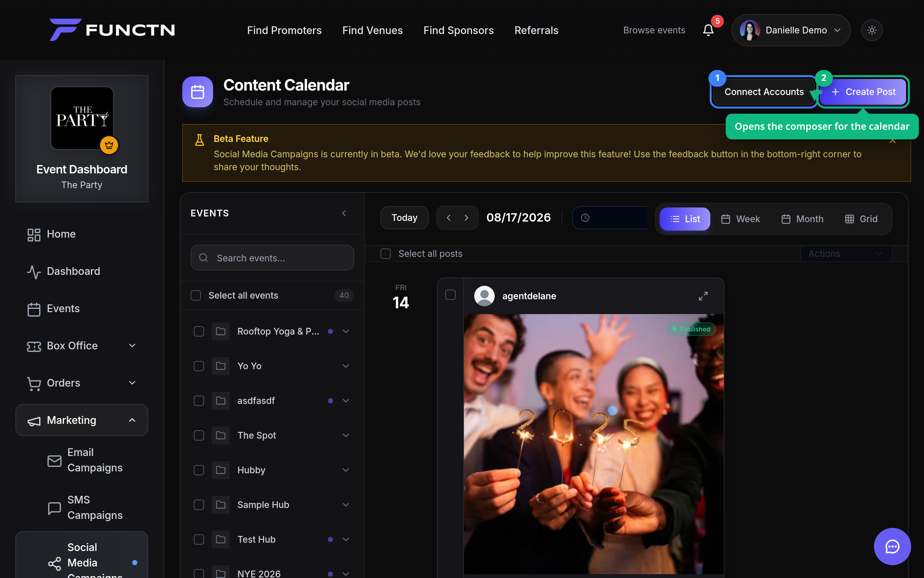
Task: Open Find Venues
Action: [372, 30]
